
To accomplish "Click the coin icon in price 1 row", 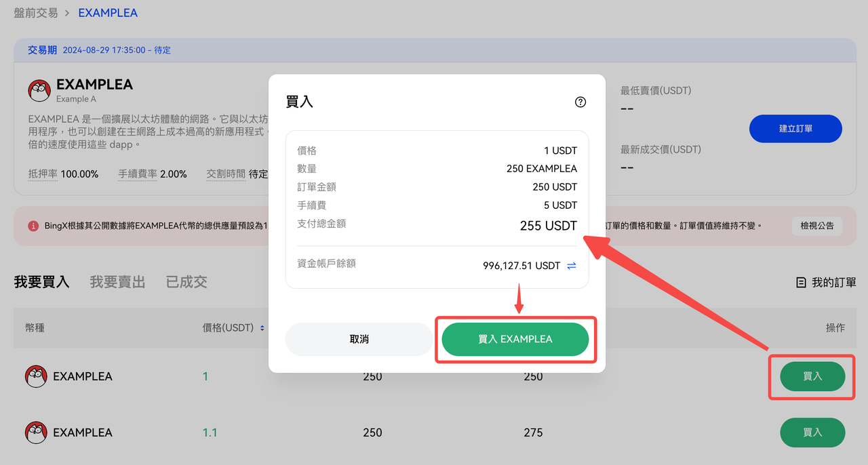I will (x=36, y=376).
